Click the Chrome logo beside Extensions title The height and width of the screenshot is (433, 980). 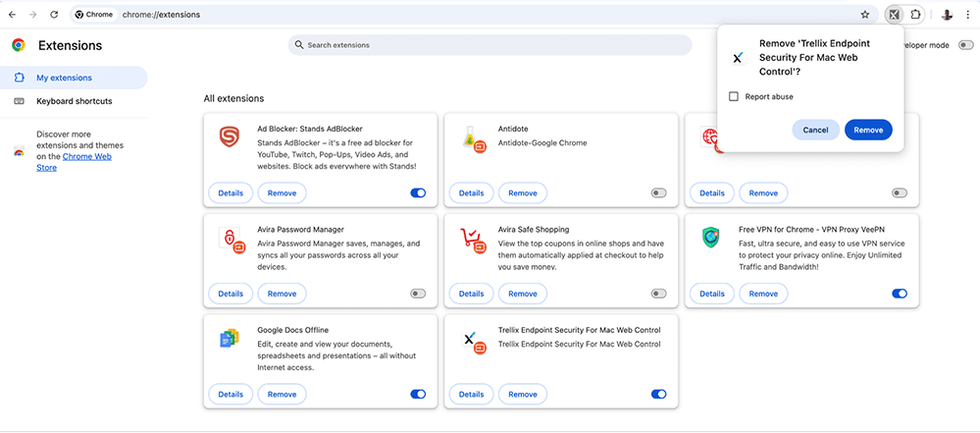(19, 45)
